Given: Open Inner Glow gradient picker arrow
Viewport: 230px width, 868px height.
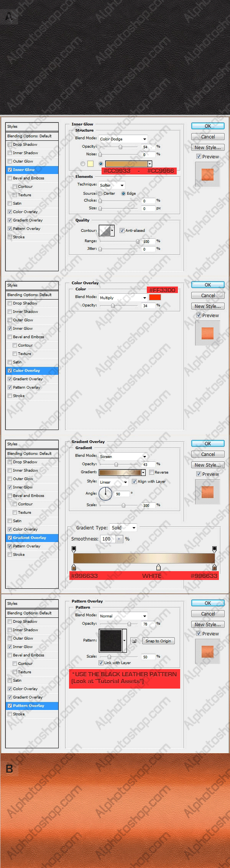Looking at the screenshot, I should [150, 164].
